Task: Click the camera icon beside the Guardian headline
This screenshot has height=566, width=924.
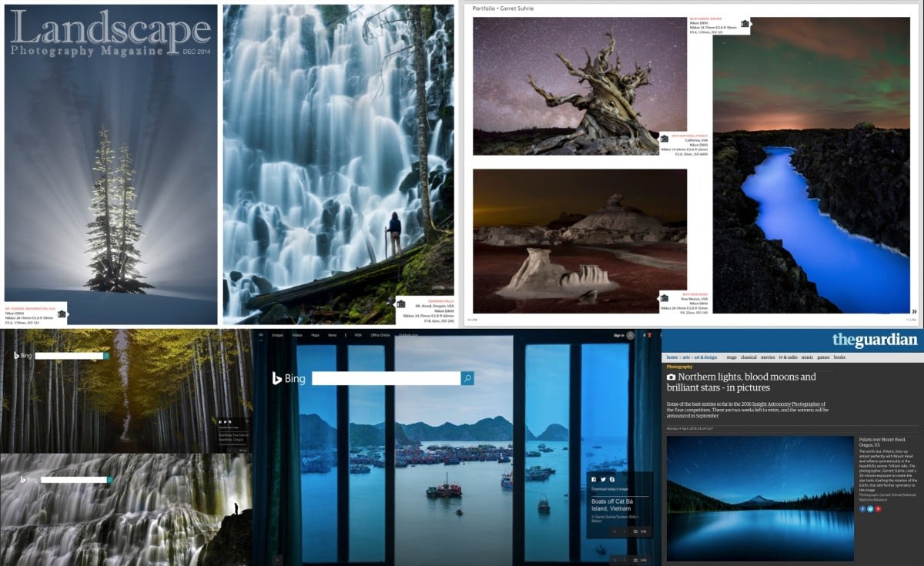Action: pos(671,377)
